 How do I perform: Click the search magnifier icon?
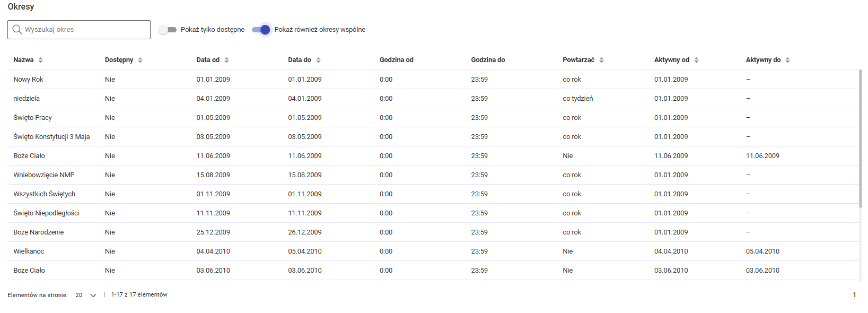17,30
